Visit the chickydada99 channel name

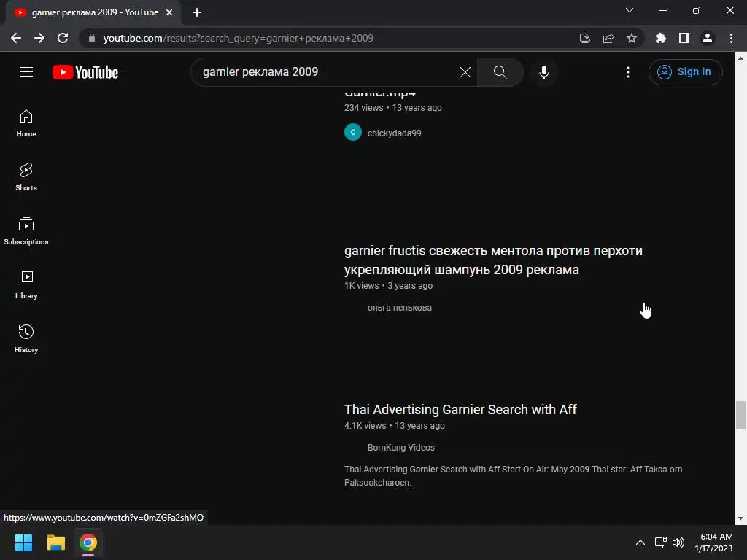point(394,133)
